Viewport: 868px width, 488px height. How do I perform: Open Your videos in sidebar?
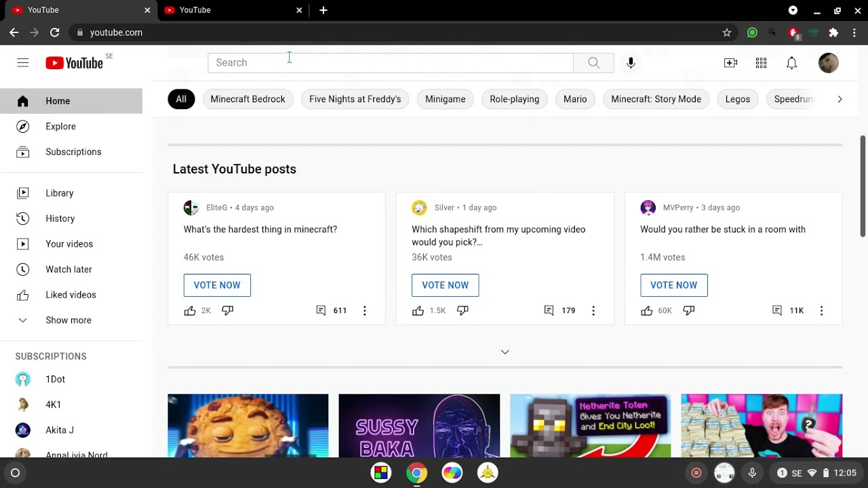(x=71, y=244)
